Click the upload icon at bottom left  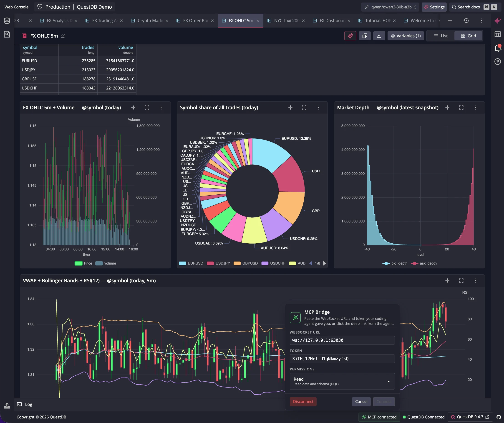tap(7, 405)
